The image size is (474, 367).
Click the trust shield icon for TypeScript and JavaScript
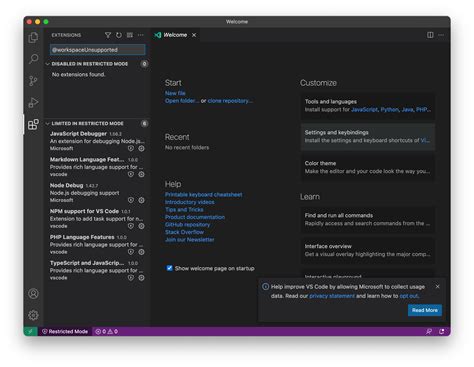131,278
